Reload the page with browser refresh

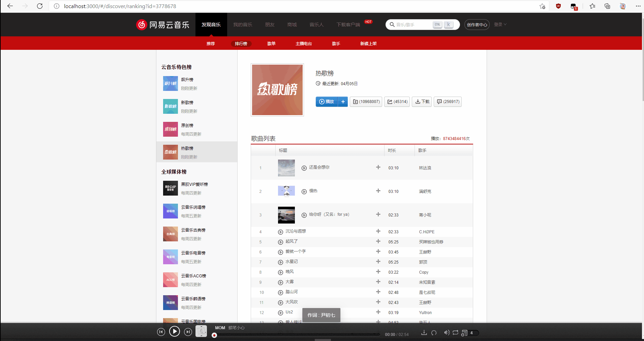click(40, 6)
